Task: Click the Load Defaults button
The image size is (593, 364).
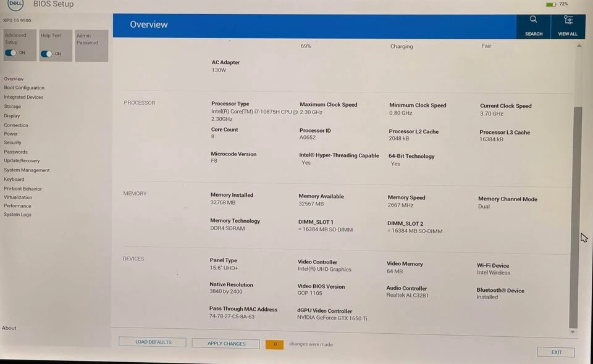Action: (152, 342)
